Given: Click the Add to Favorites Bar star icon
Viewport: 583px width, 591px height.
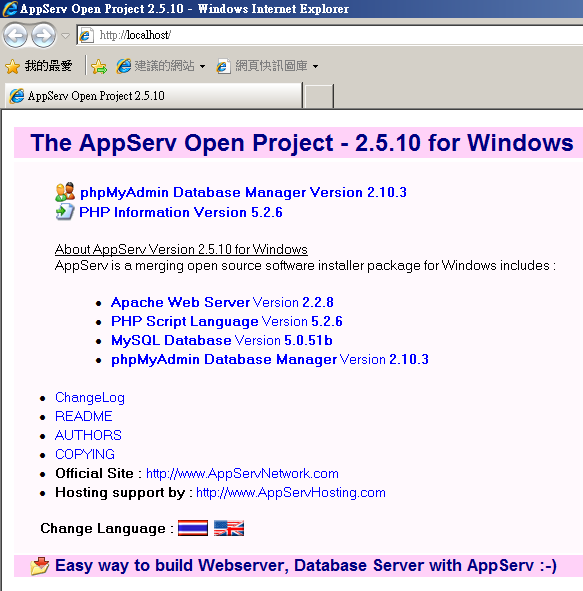Looking at the screenshot, I should pos(99,67).
